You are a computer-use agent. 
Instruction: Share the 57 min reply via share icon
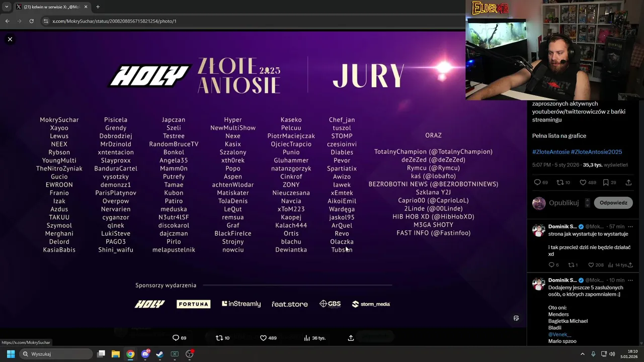[631, 265]
